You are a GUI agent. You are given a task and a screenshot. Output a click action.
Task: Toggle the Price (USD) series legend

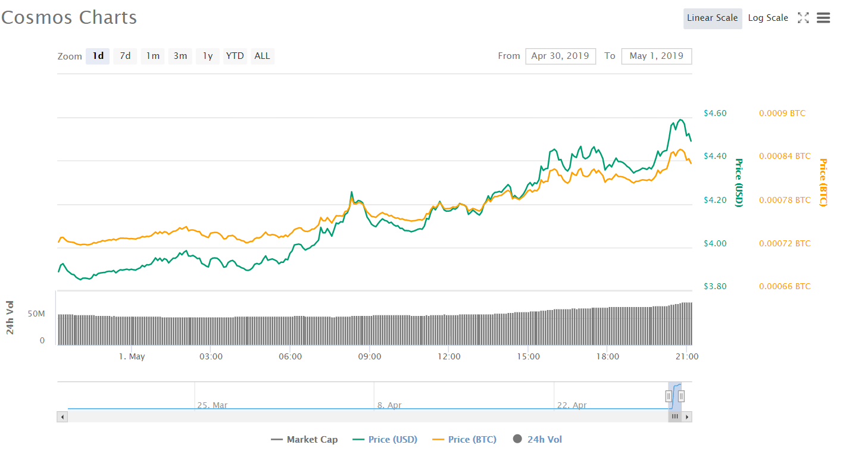click(385, 440)
